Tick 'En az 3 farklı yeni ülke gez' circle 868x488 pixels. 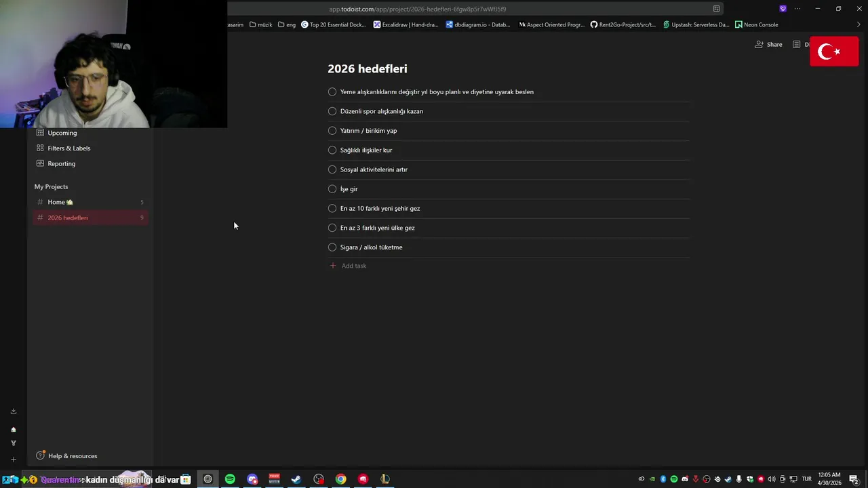332,228
